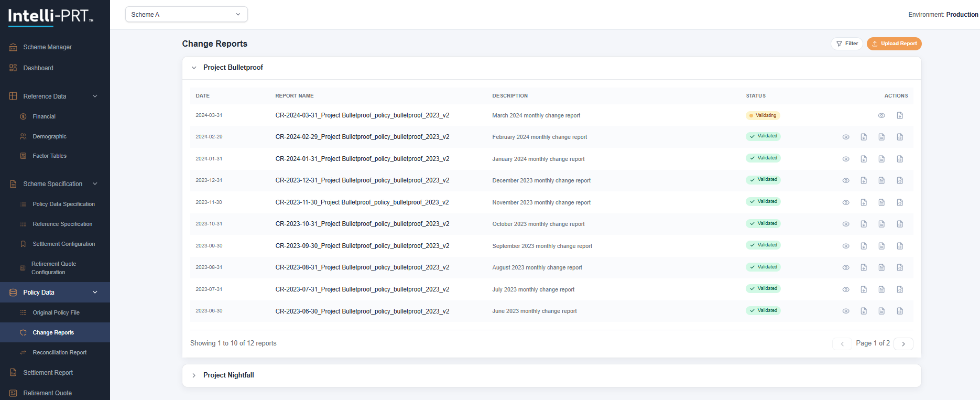980x400 pixels.
Task: Open JSON code file icon for December 2023 report
Action: pos(900,180)
